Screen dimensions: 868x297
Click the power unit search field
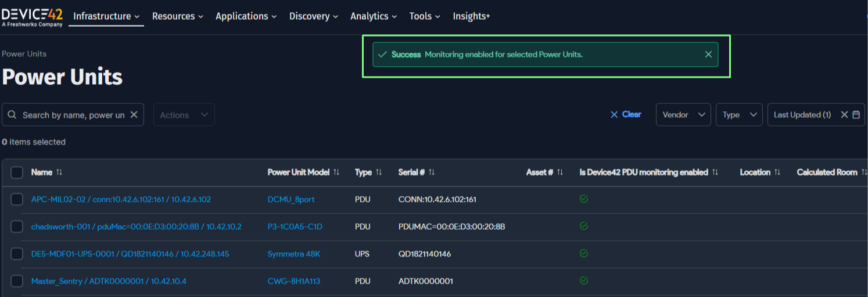pos(73,115)
